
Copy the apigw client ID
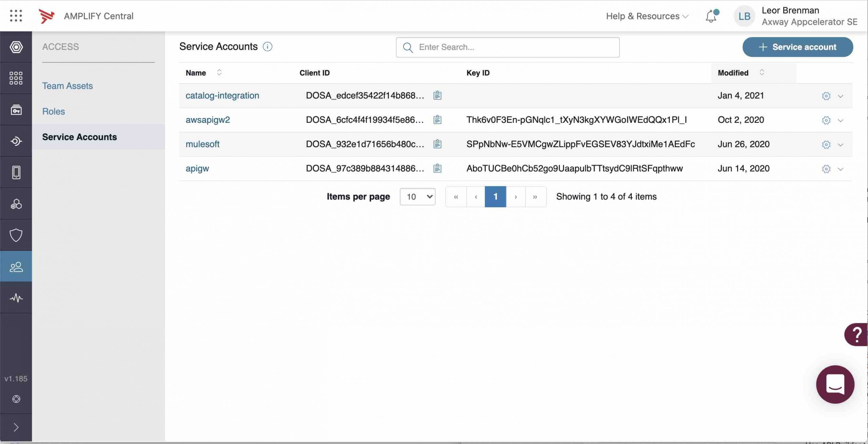coord(437,168)
